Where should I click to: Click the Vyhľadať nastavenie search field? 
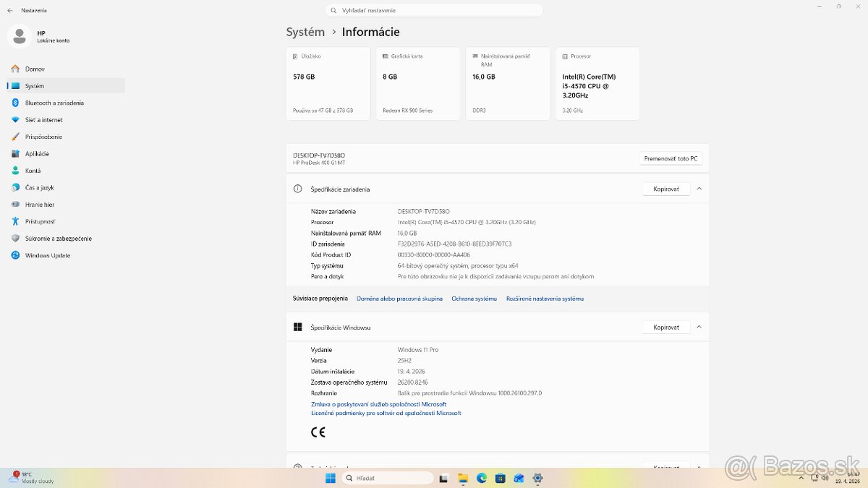[434, 10]
